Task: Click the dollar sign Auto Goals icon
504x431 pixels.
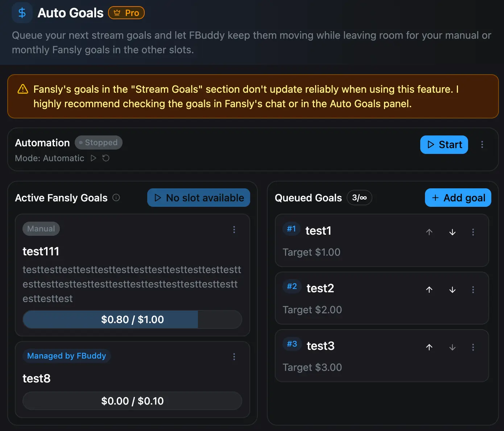Action: click(x=22, y=13)
